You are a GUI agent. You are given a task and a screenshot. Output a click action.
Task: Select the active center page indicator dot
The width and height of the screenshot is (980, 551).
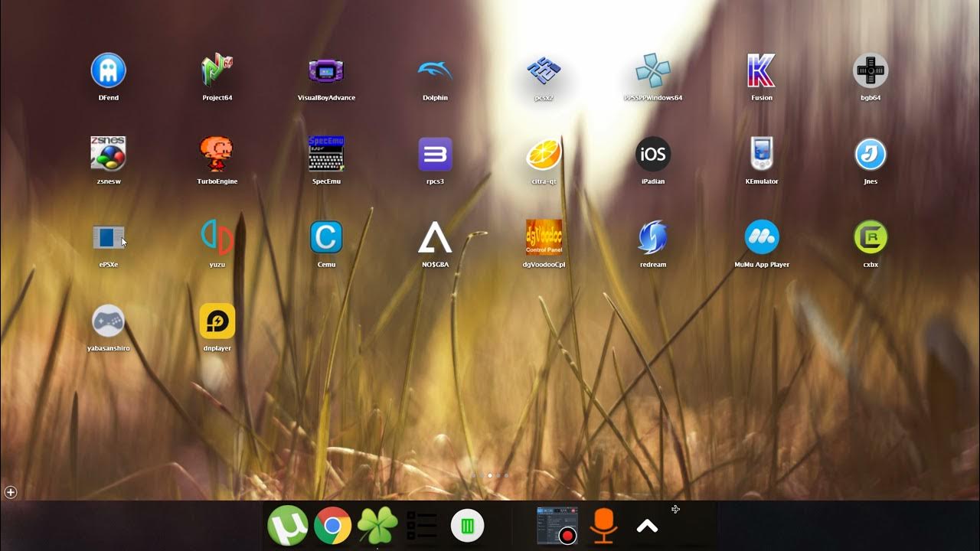tap(490, 475)
